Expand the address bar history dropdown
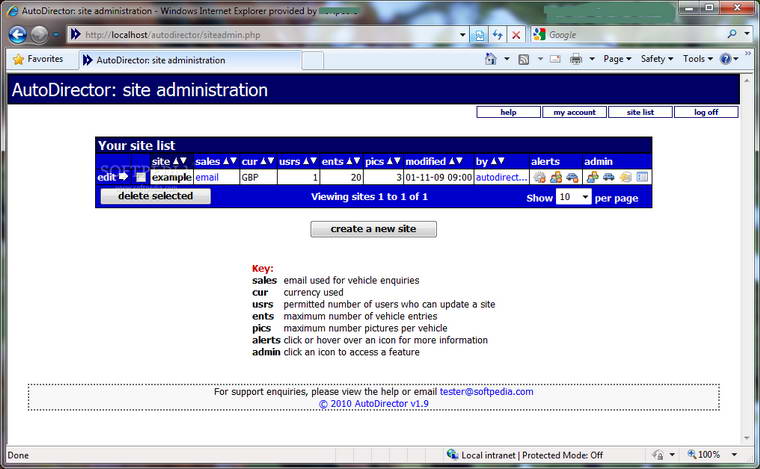 (462, 35)
